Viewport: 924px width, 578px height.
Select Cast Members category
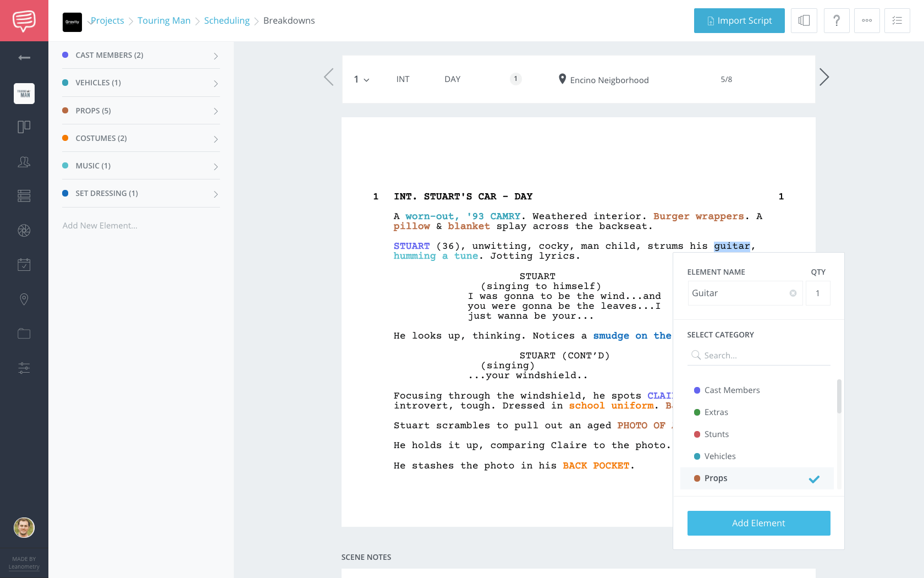pyautogui.click(x=757, y=390)
